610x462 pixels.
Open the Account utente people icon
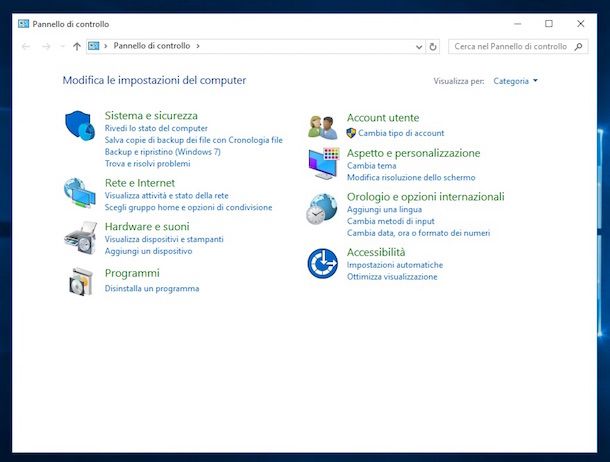tap(322, 127)
